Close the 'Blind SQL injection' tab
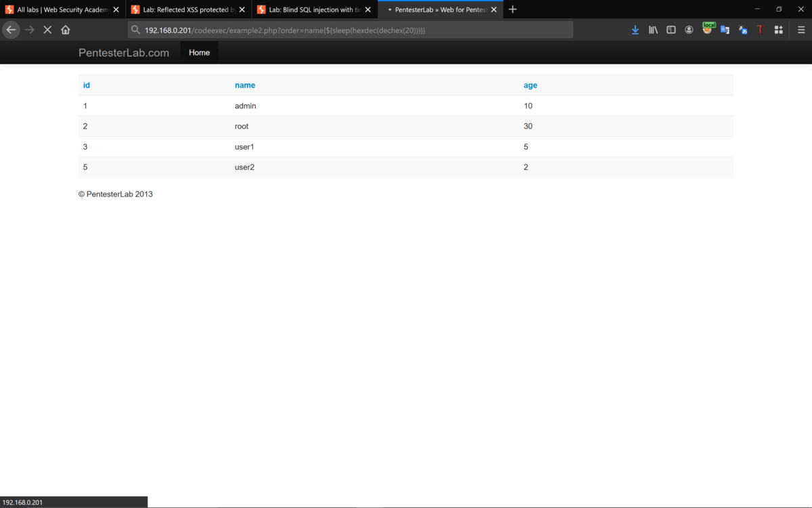 click(368, 9)
